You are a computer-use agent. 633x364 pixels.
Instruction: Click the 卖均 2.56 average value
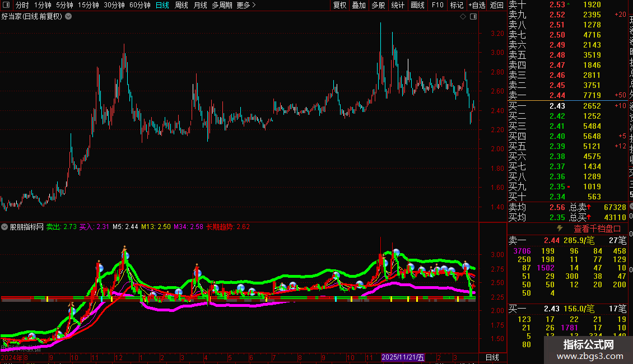point(557,207)
